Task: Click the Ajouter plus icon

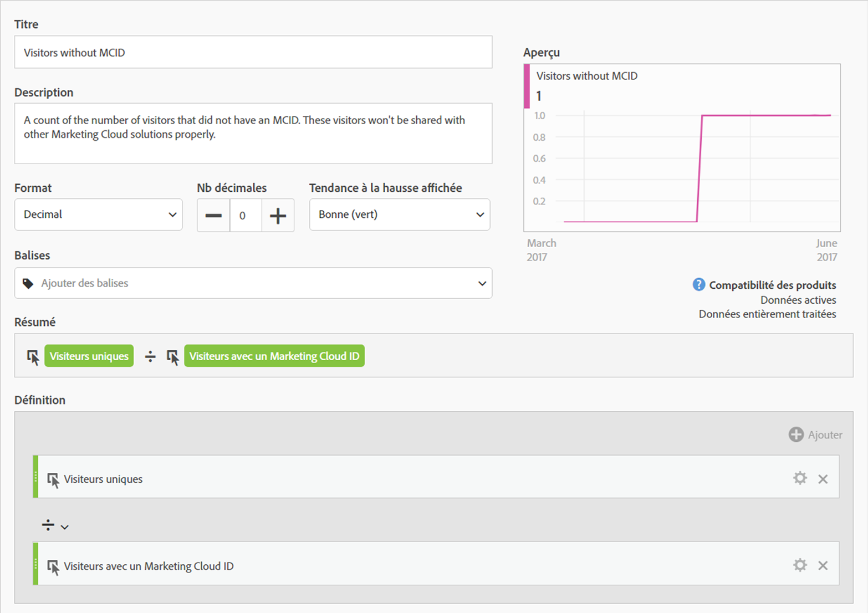Action: click(x=796, y=435)
